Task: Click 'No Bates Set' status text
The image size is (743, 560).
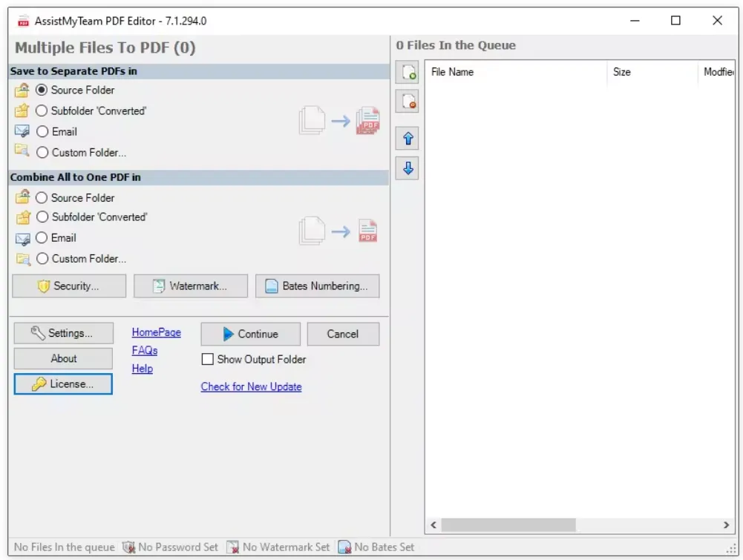Action: pos(384,547)
